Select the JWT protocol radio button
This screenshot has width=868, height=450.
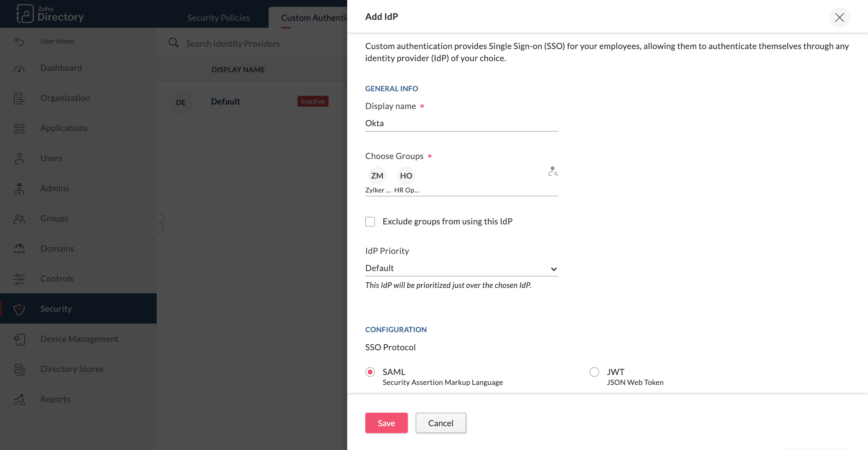tap(594, 372)
